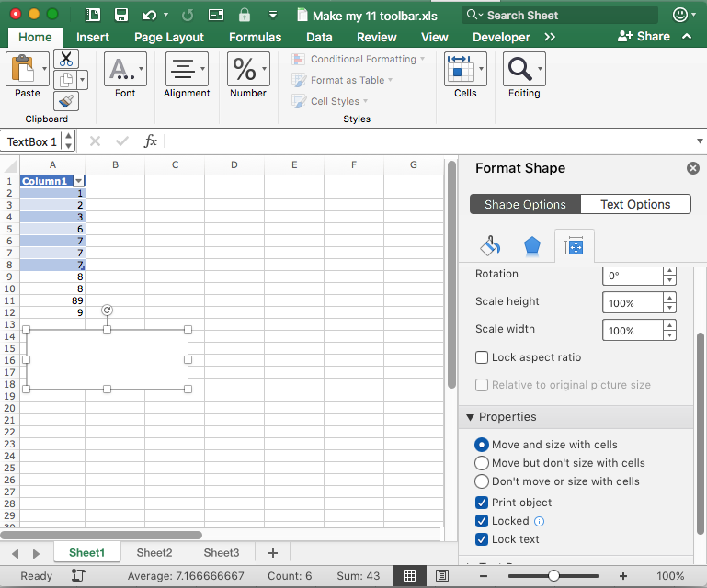The width and height of the screenshot is (707, 588).
Task: Click the zoom slider handle
Action: (x=553, y=576)
